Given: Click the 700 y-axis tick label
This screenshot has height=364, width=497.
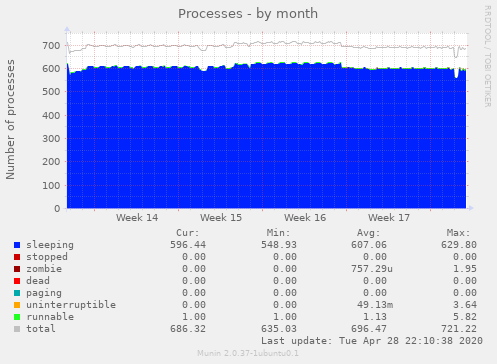Looking at the screenshot, I should pyautogui.click(x=51, y=46).
